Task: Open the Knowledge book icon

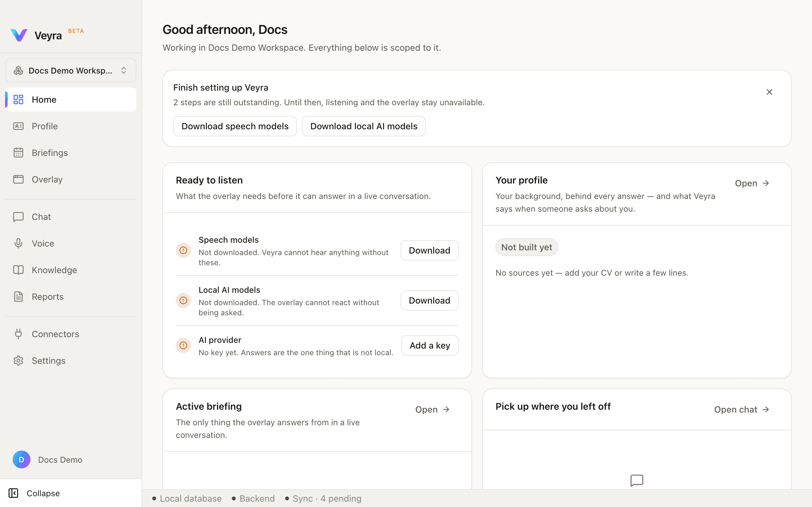Action: coord(18,270)
